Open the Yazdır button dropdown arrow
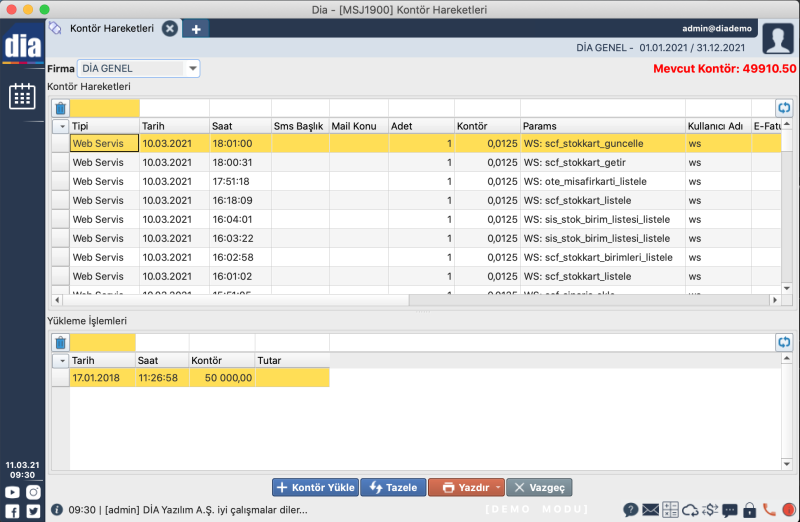 (498, 487)
